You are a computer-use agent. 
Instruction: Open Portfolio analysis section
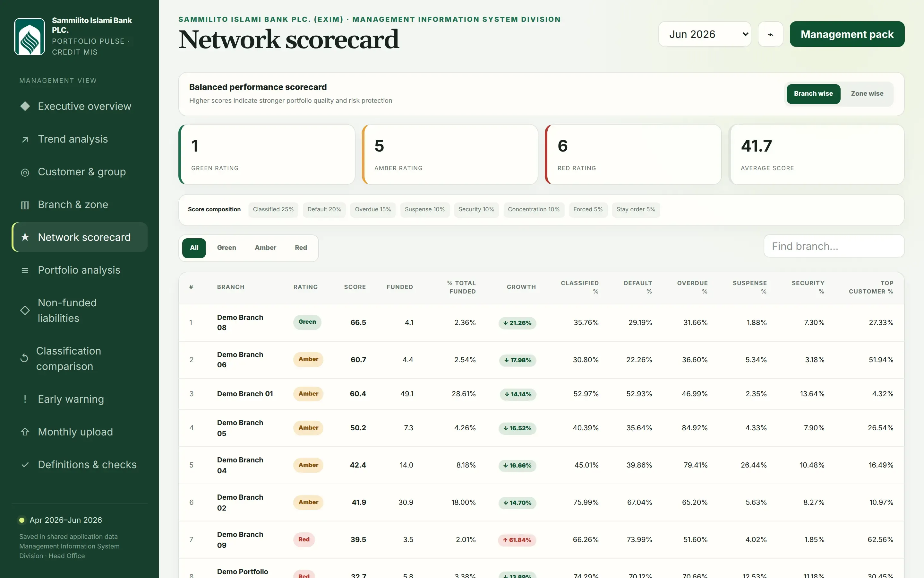click(80, 270)
